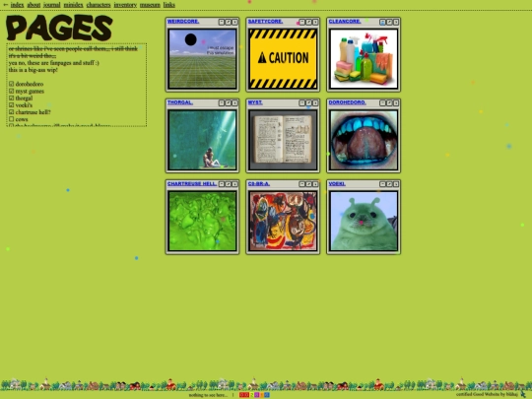
Task: Open the SAFETYCORE title link
Action: [265, 22]
